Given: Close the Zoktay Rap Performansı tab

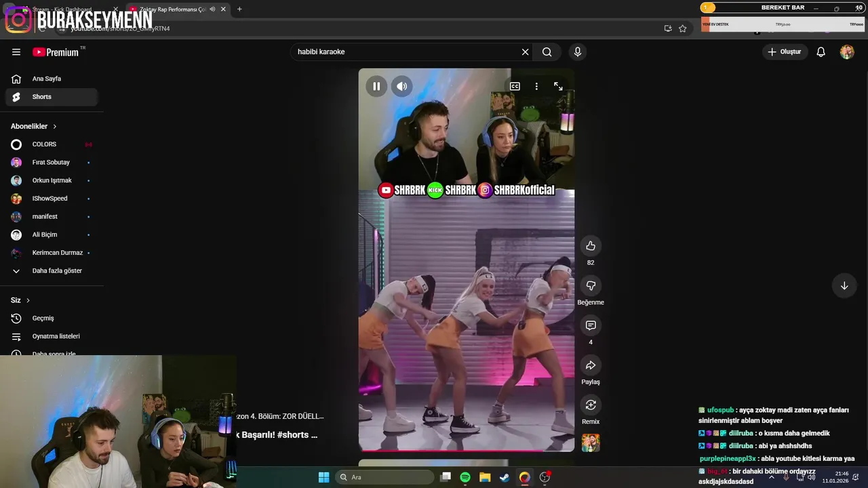Looking at the screenshot, I should [x=223, y=9].
